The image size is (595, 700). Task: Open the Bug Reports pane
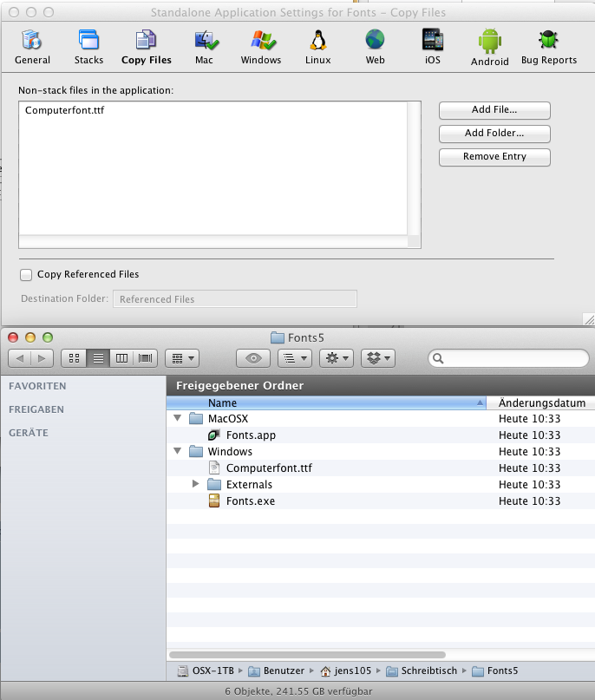click(x=548, y=45)
